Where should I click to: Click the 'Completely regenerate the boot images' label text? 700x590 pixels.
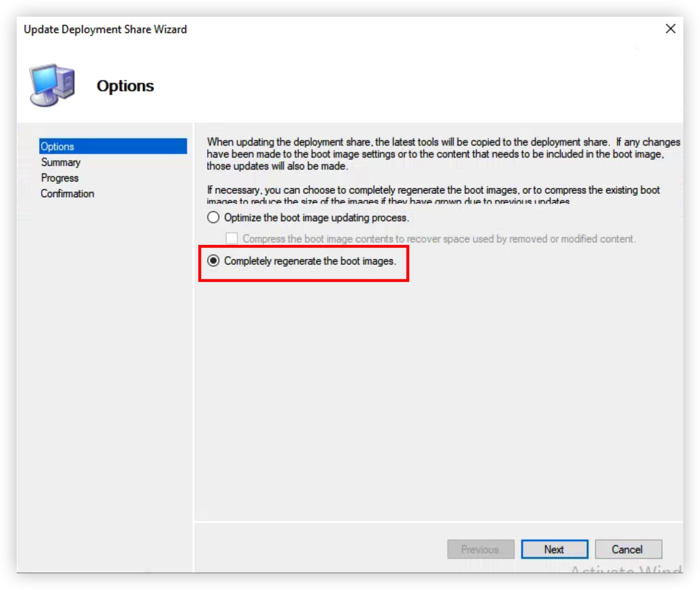click(310, 261)
